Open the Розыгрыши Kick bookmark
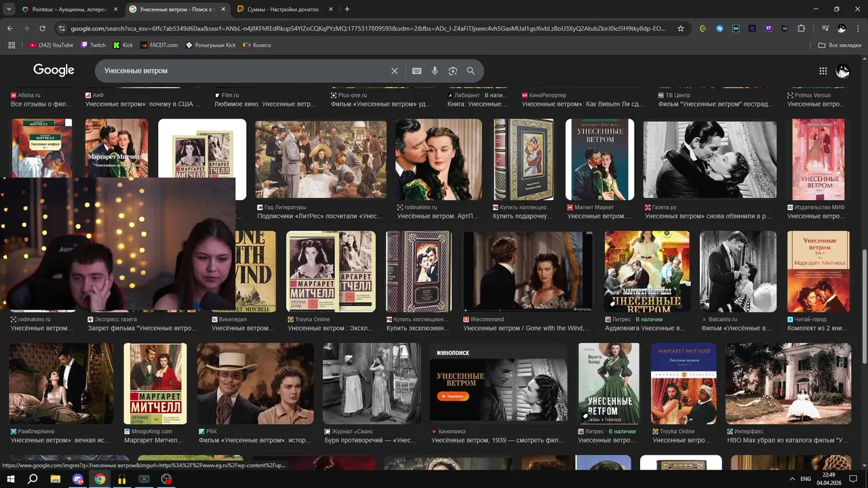This screenshot has height=488, width=868. 211,45
